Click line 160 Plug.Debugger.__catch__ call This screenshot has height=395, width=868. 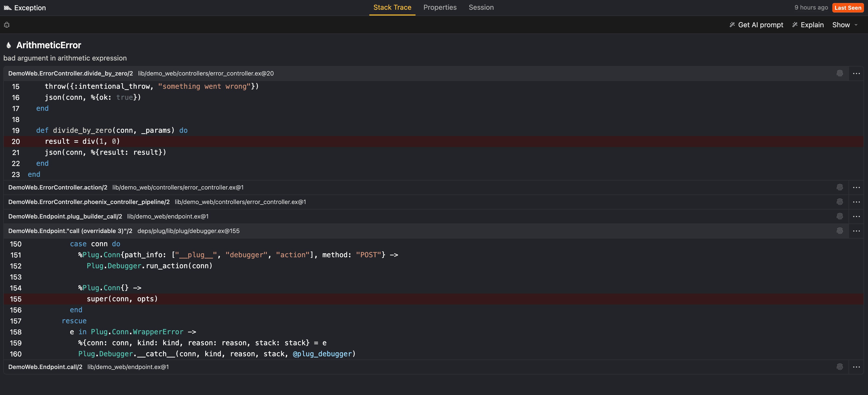click(x=217, y=354)
